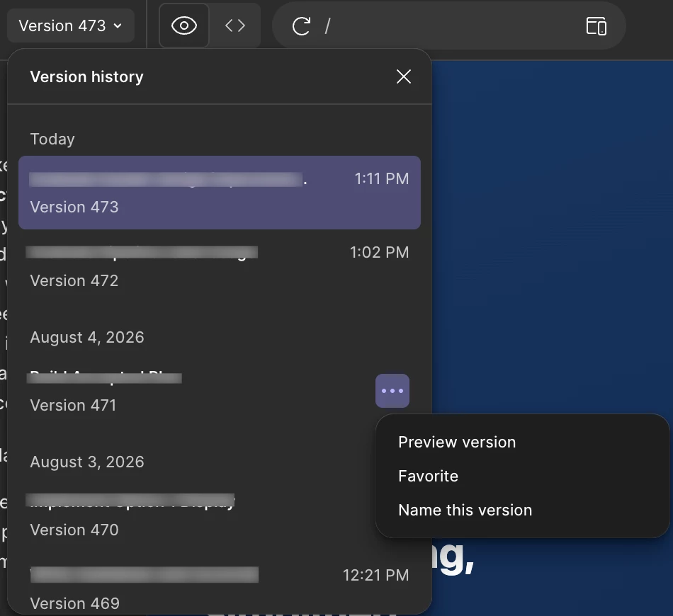Select Version 472 entry
673x616 pixels.
220,266
